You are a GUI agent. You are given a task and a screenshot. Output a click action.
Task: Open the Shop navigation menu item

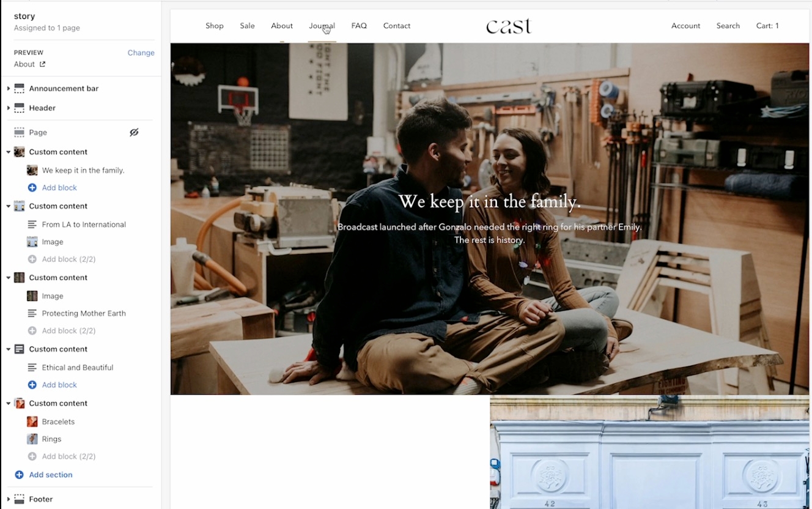[214, 26]
